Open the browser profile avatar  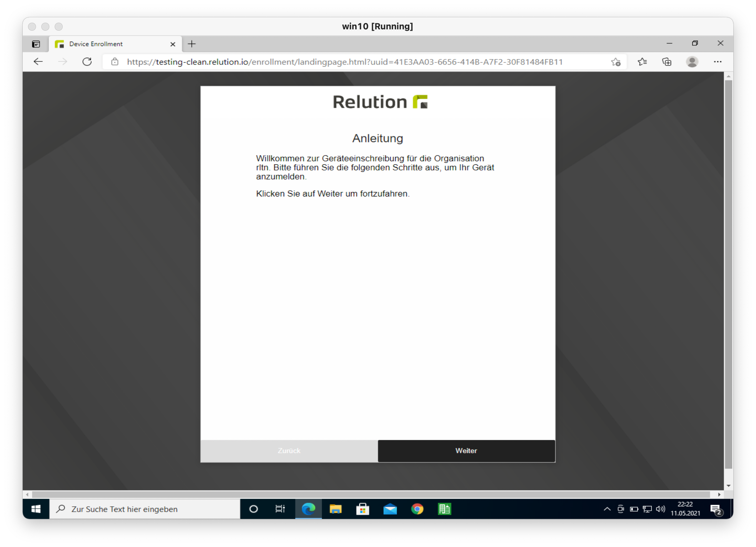tap(692, 62)
